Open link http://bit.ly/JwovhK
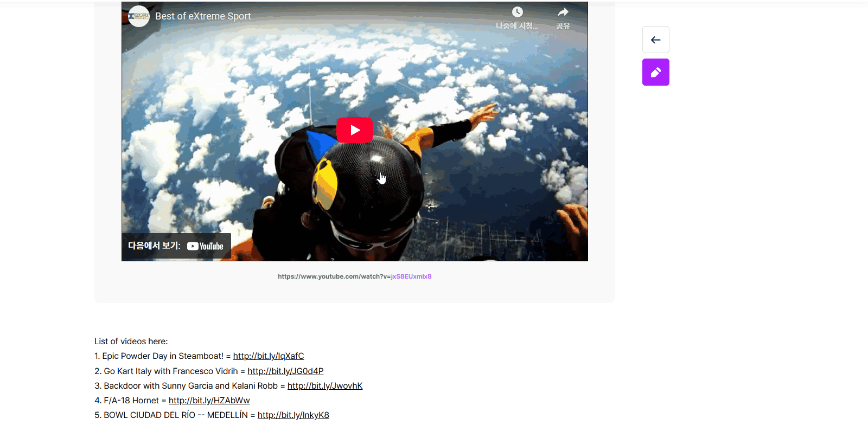Image resolution: width=868 pixels, height=425 pixels. click(x=325, y=386)
